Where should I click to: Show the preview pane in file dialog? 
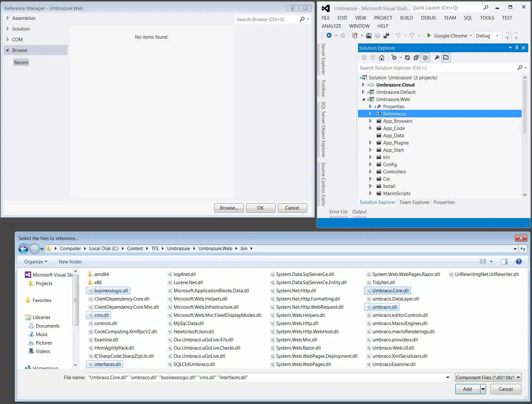pyautogui.click(x=504, y=261)
